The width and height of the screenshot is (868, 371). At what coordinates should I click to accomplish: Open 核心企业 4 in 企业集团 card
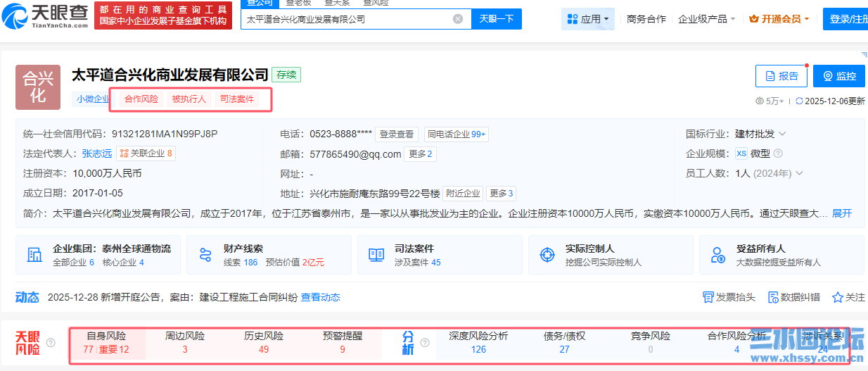(123, 263)
